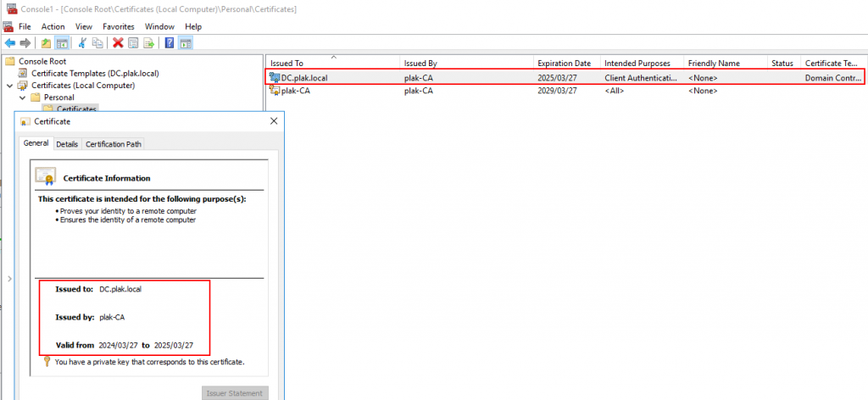
Task: Click the Properties toolbar icon
Action: tap(134, 42)
